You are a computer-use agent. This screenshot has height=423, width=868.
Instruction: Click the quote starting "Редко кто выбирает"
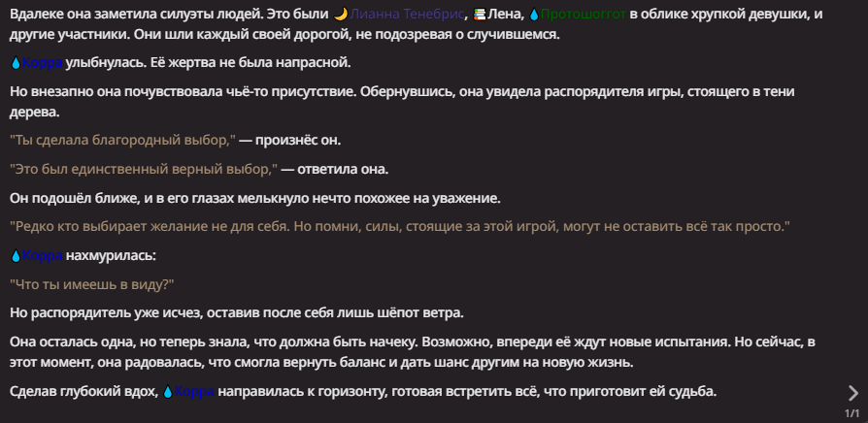[x=400, y=226]
